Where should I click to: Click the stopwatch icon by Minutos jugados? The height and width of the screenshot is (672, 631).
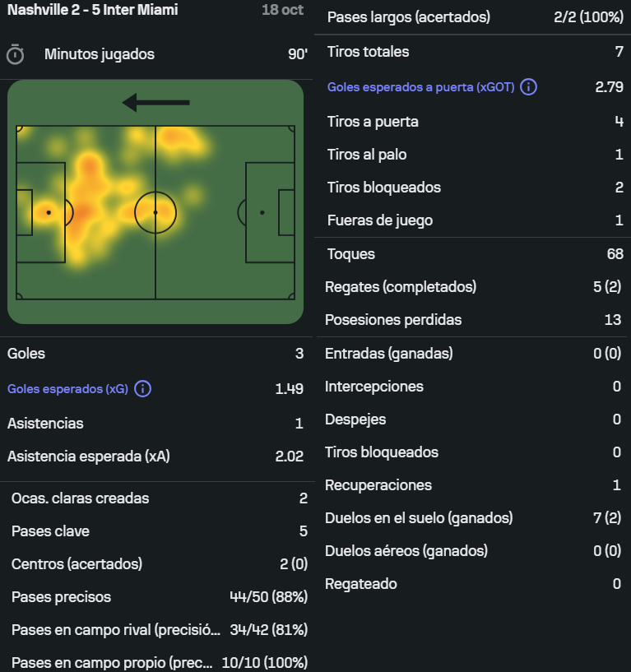pyautogui.click(x=16, y=54)
